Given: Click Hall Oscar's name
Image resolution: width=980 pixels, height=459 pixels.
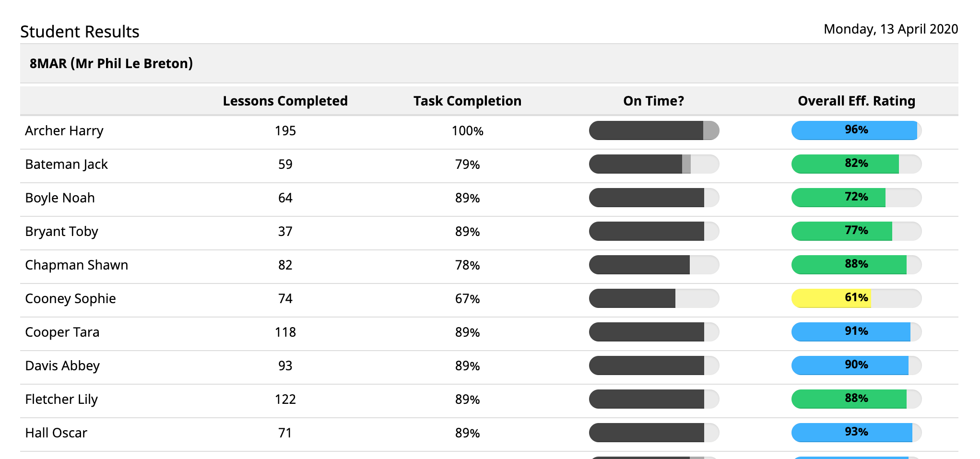Looking at the screenshot, I should pos(56,433).
